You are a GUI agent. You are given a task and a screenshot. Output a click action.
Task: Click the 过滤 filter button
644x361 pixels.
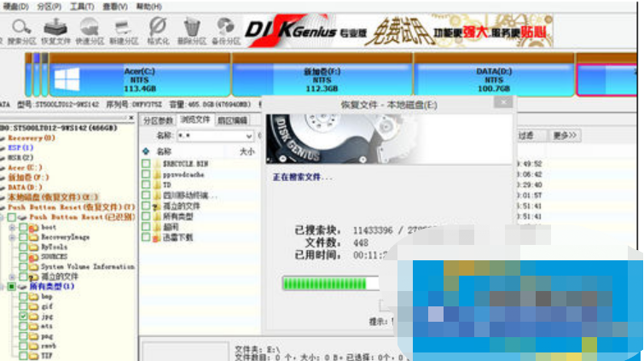click(x=531, y=136)
